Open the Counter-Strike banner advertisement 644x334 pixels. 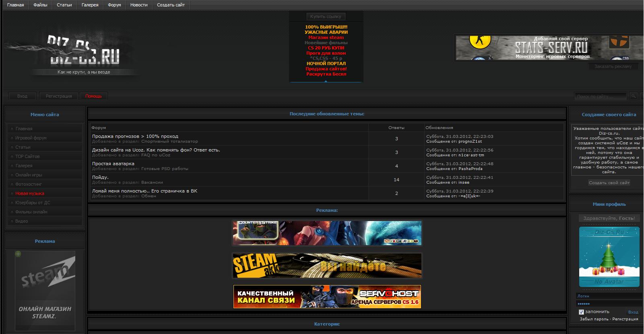pyautogui.click(x=327, y=233)
